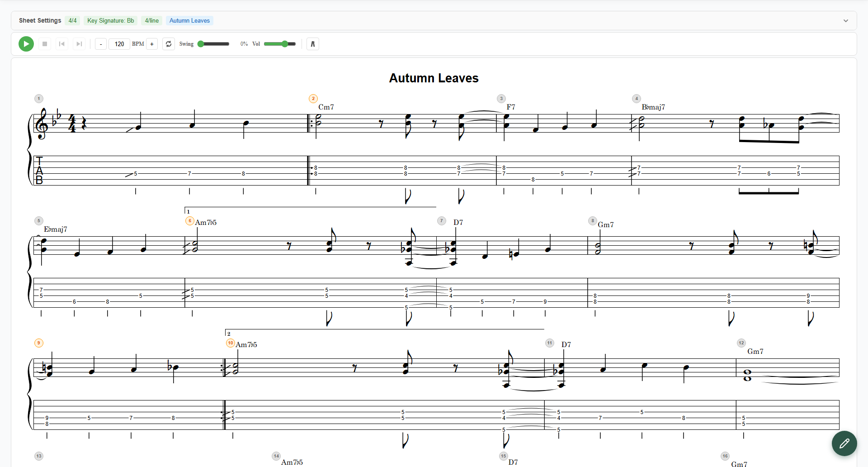The width and height of the screenshot is (868, 467).
Task: Click the F7 chord symbol
Action: click(x=511, y=107)
